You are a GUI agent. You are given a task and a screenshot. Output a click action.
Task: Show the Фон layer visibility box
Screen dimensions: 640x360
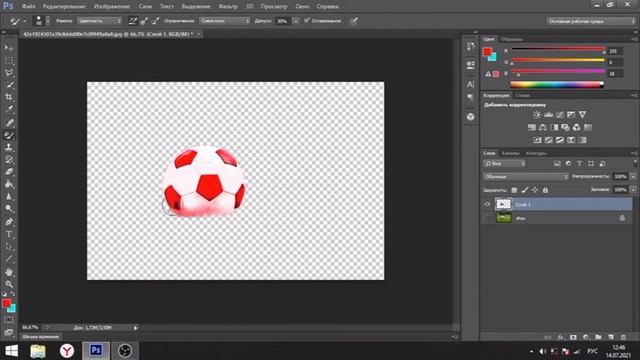[487, 218]
